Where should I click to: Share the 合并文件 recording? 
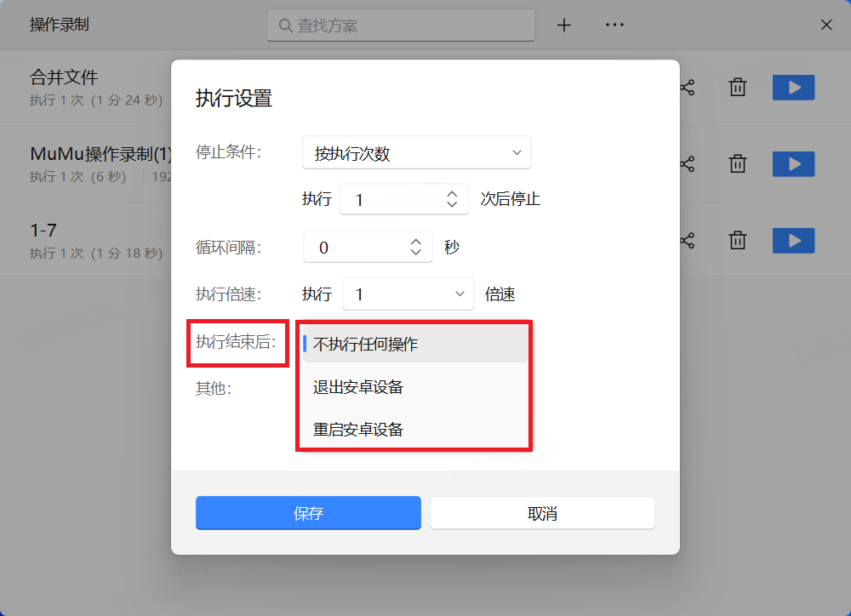coord(688,88)
